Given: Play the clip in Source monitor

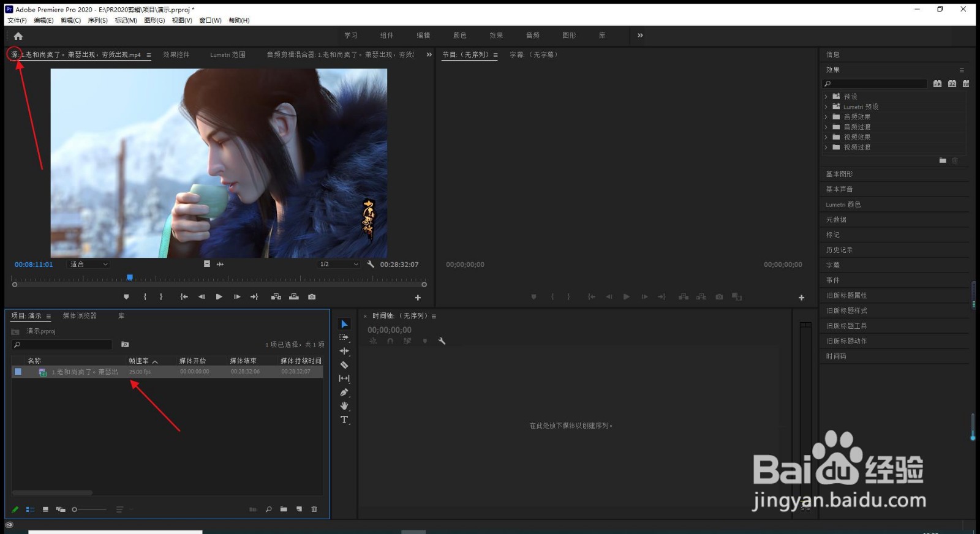Looking at the screenshot, I should click(219, 297).
